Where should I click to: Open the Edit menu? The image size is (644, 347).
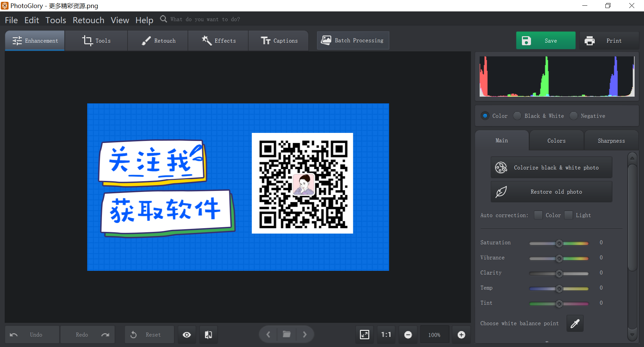tap(32, 20)
